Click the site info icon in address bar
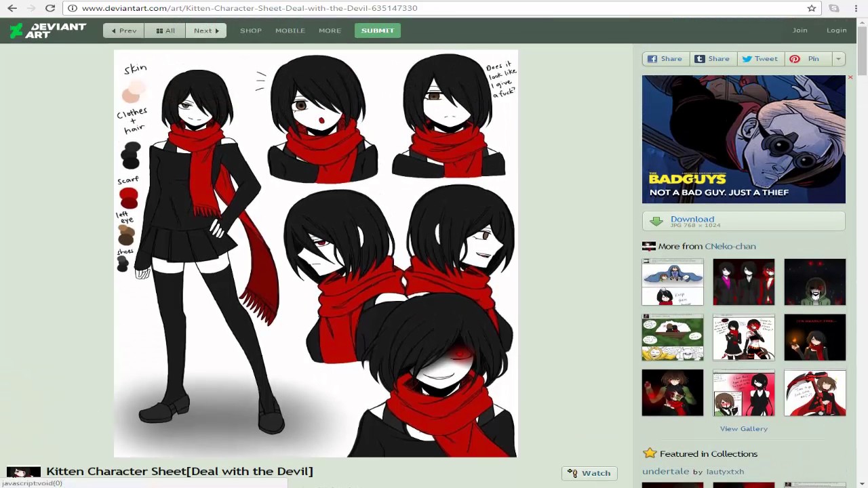 [73, 8]
